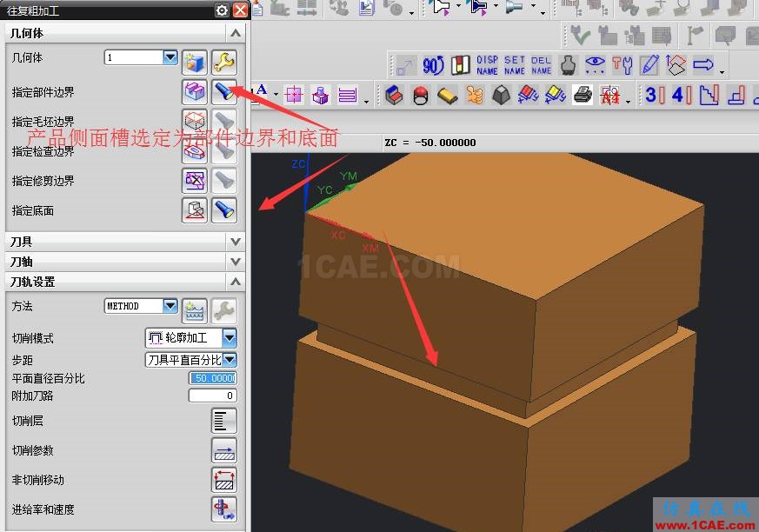Click the A4 page setup icon

[x=610, y=95]
